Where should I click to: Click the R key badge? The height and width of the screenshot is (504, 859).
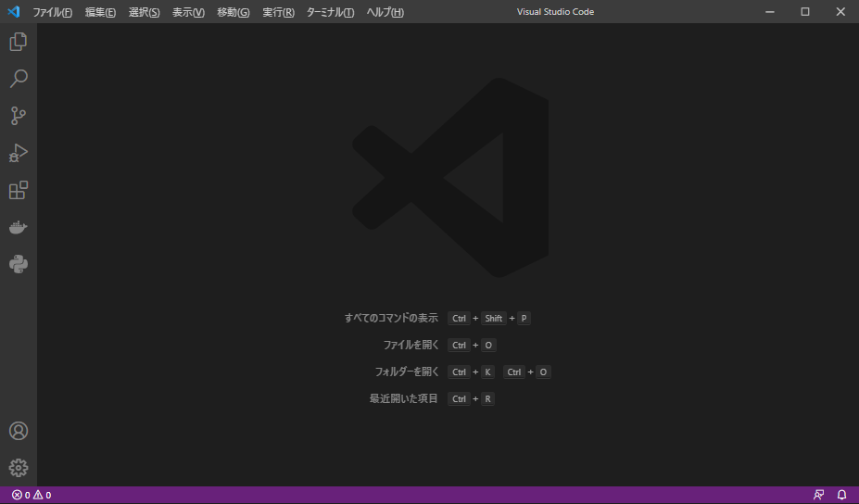pos(487,398)
